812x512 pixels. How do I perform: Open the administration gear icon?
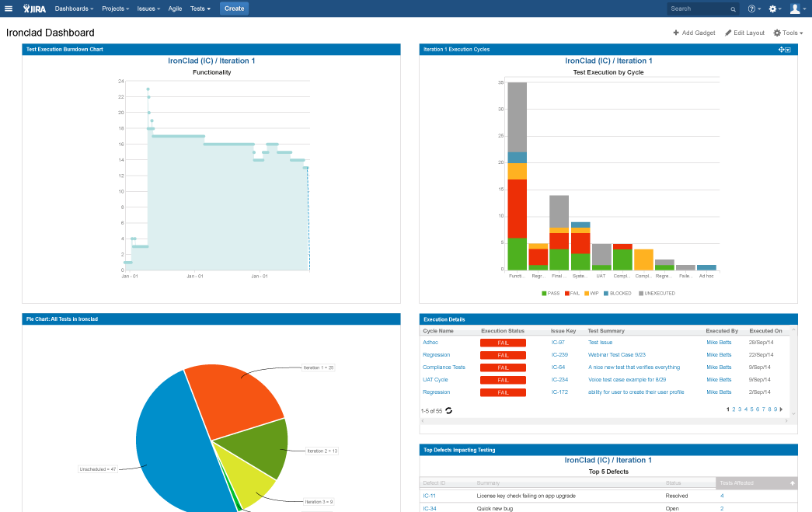click(772, 9)
